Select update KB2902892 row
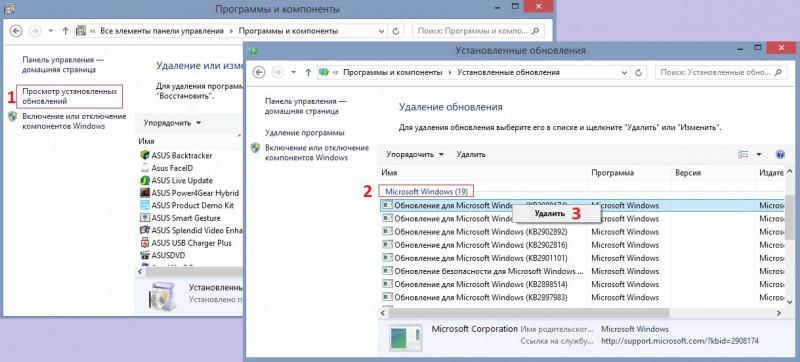This screenshot has width=800, height=362. click(x=582, y=231)
